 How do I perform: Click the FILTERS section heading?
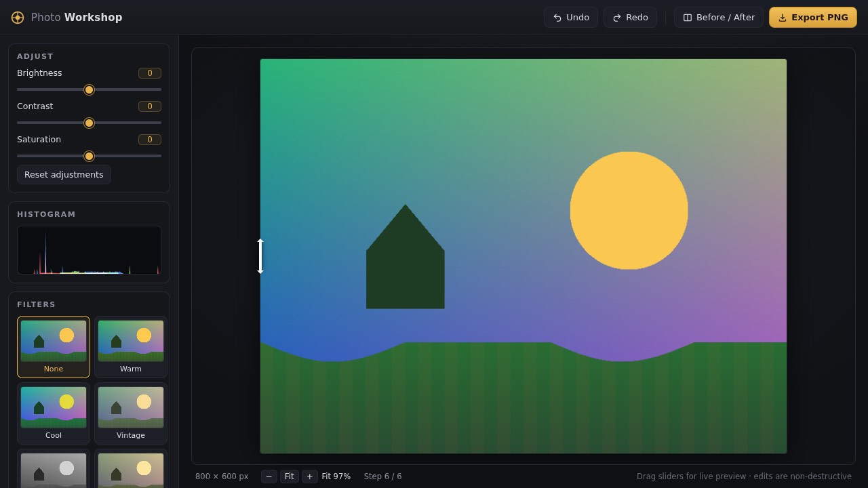37,305
